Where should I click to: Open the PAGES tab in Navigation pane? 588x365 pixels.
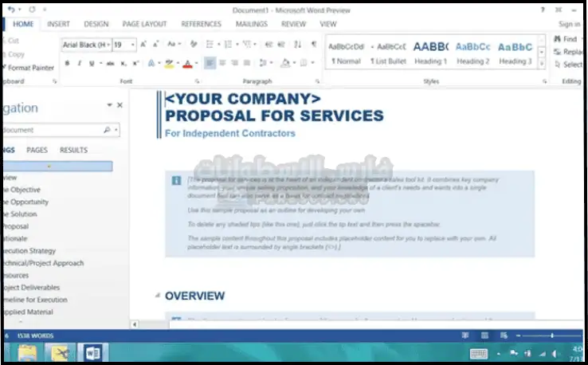(37, 150)
